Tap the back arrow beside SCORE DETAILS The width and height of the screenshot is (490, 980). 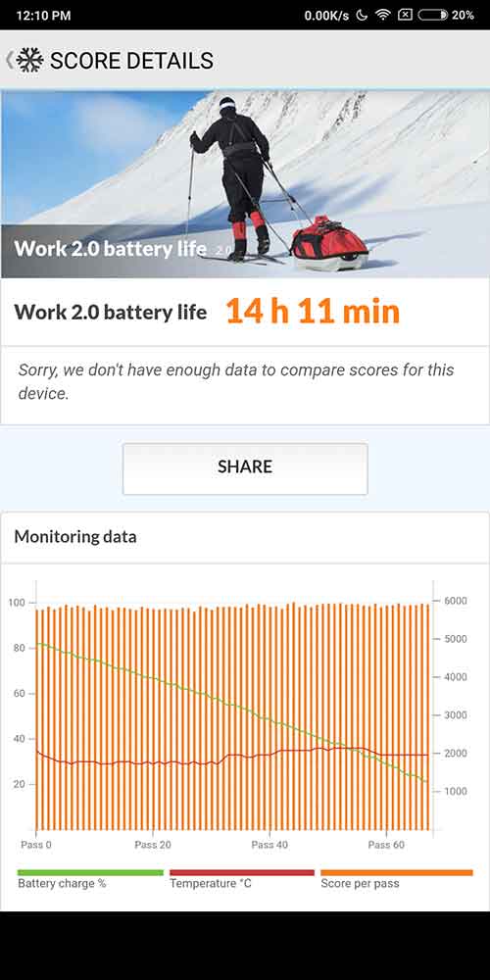click(9, 61)
